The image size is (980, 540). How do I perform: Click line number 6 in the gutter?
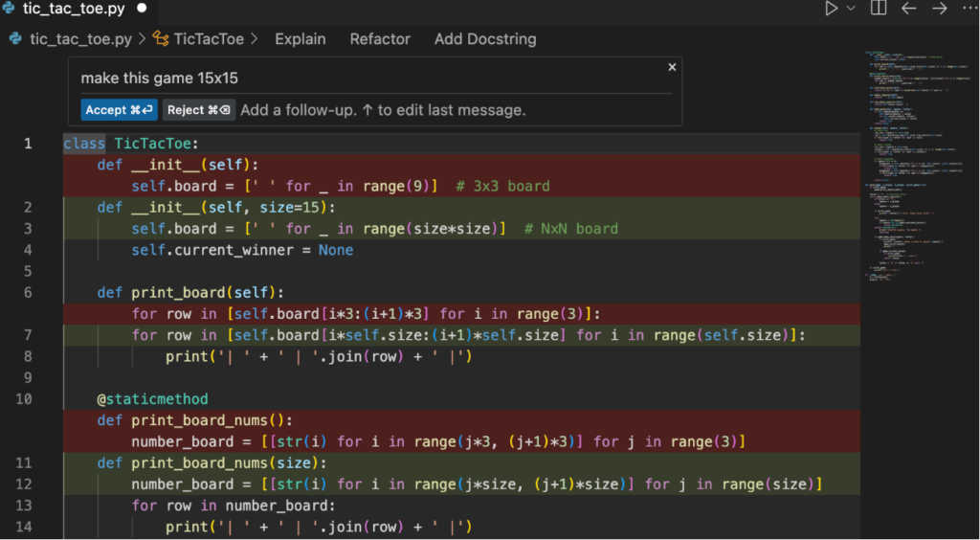(28, 293)
